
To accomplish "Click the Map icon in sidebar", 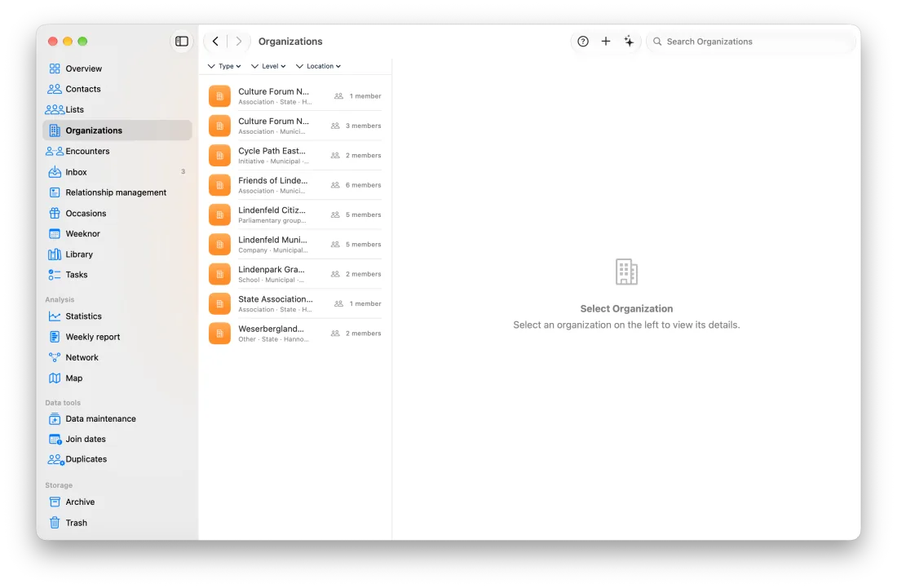I will click(x=55, y=378).
